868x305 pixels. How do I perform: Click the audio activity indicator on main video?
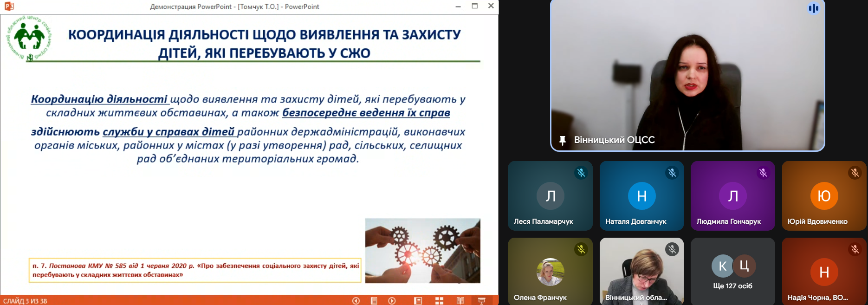click(x=813, y=8)
